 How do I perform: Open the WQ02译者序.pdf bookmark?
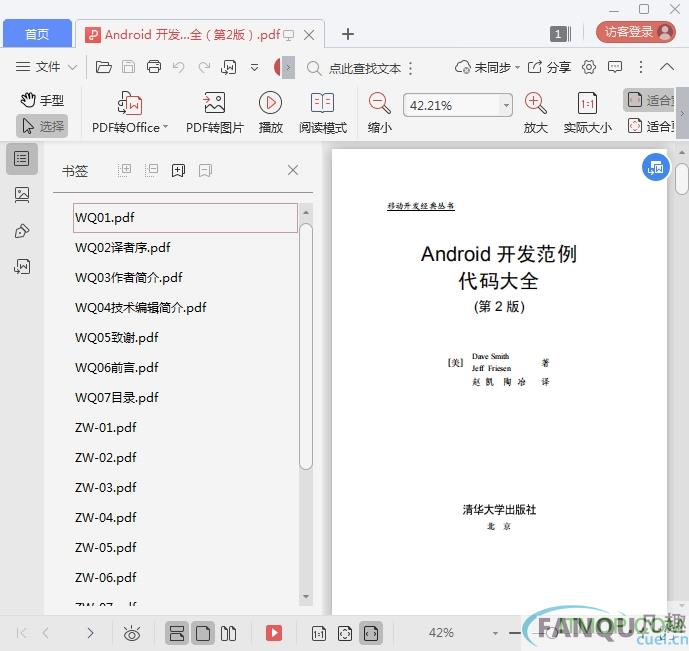tap(123, 248)
